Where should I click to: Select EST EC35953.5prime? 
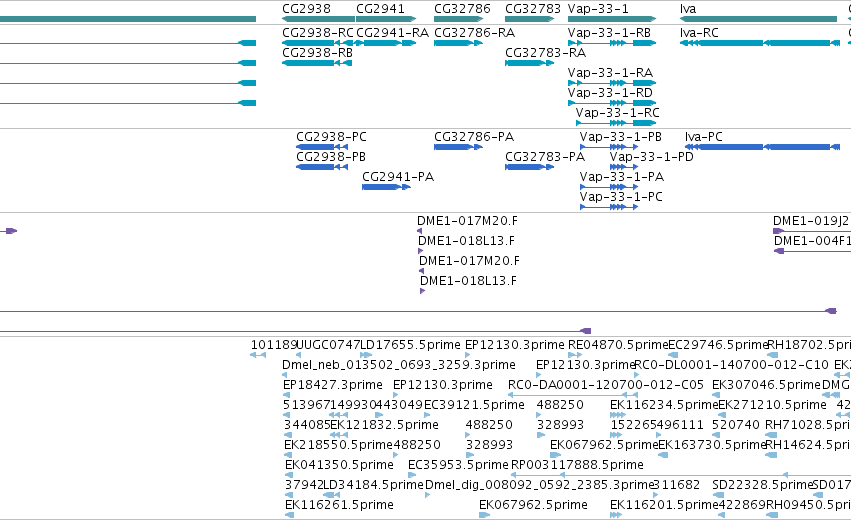click(458, 465)
